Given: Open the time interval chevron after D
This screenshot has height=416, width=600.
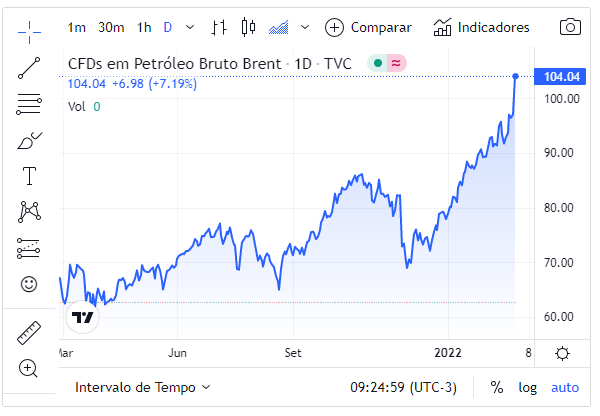Looking at the screenshot, I should (189, 27).
